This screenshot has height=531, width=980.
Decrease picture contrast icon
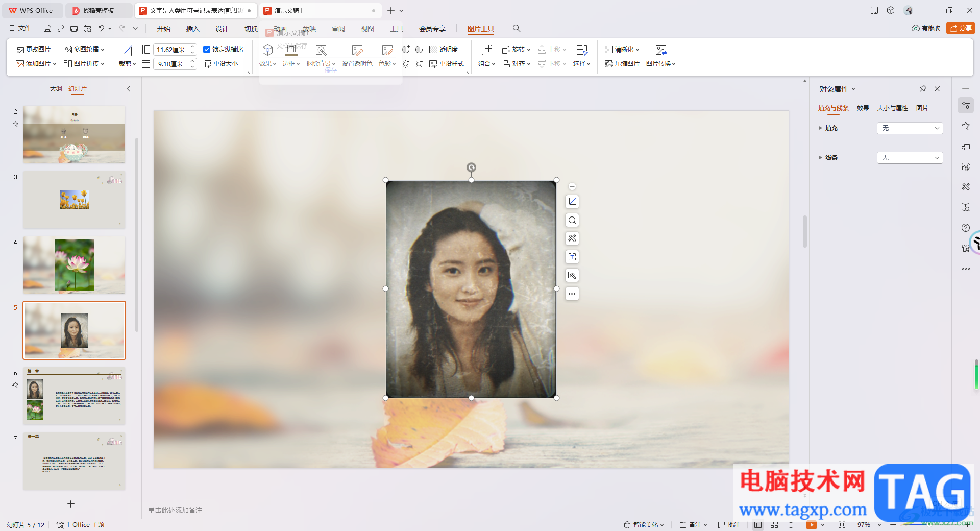point(419,50)
